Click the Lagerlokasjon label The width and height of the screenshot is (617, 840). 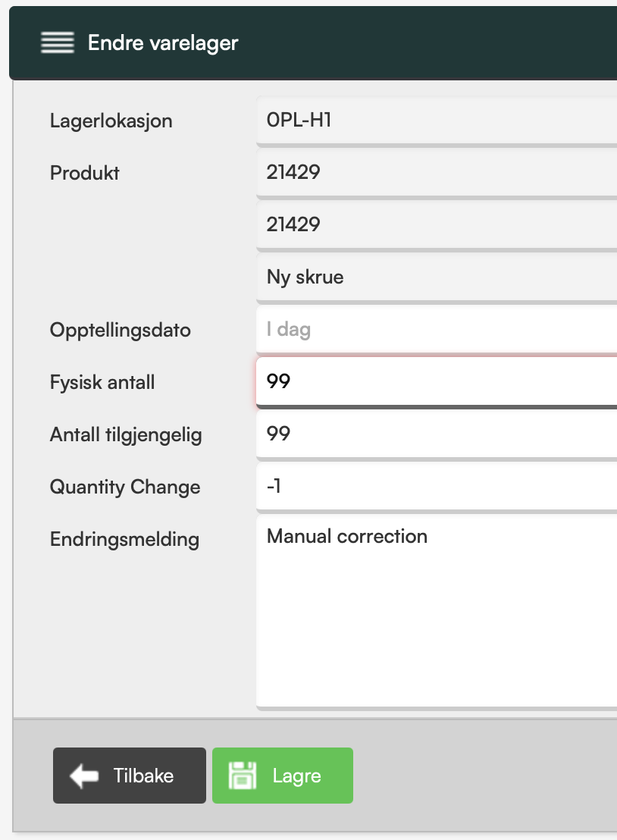pyautogui.click(x=111, y=121)
